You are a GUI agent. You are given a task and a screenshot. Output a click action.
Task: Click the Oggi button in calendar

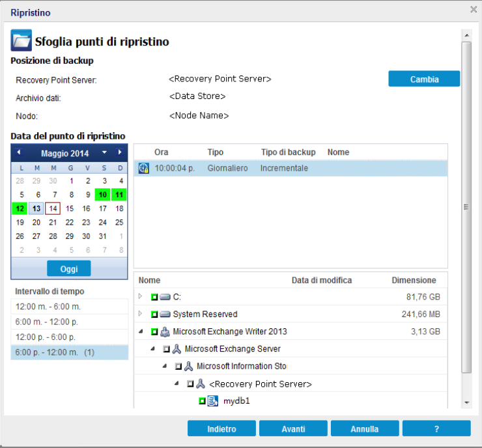69,268
